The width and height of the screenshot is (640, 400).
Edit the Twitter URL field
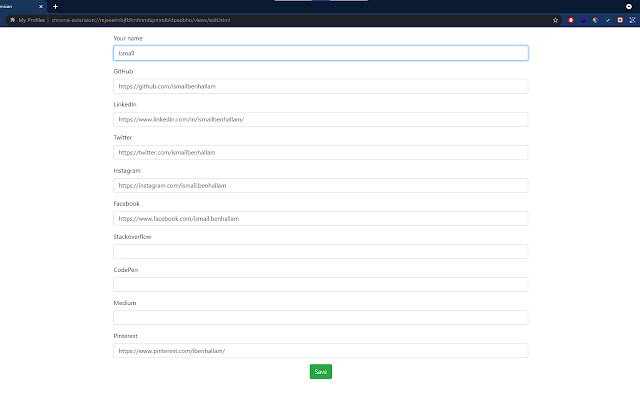[x=321, y=152]
